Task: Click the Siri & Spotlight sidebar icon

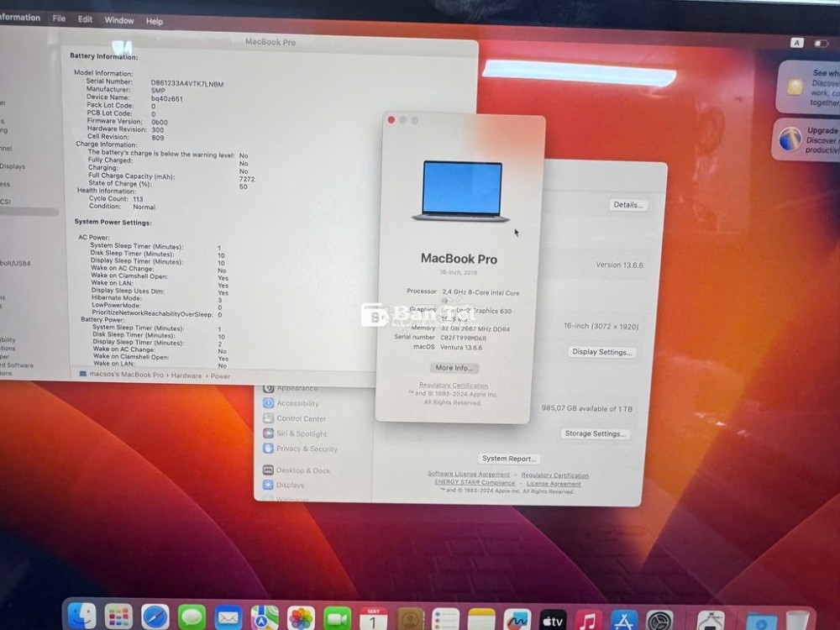Action: [269, 433]
